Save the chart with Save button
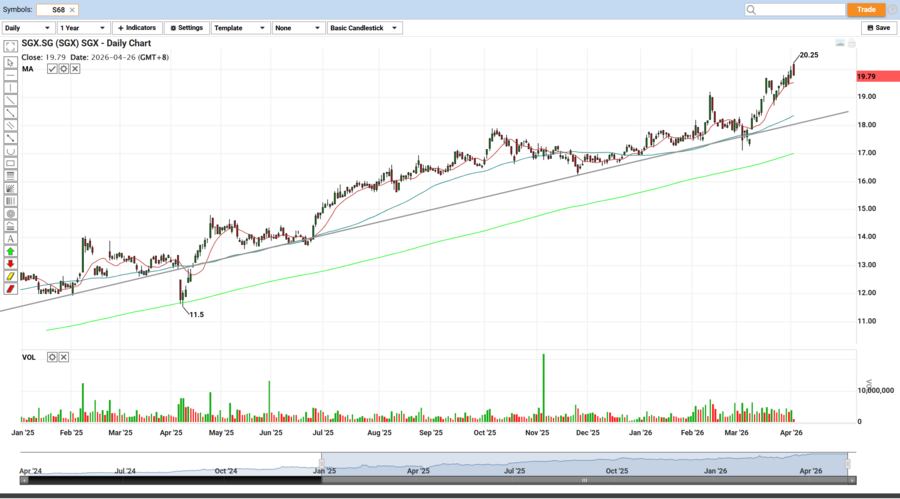Viewport: 900px width, 499px height. [878, 28]
